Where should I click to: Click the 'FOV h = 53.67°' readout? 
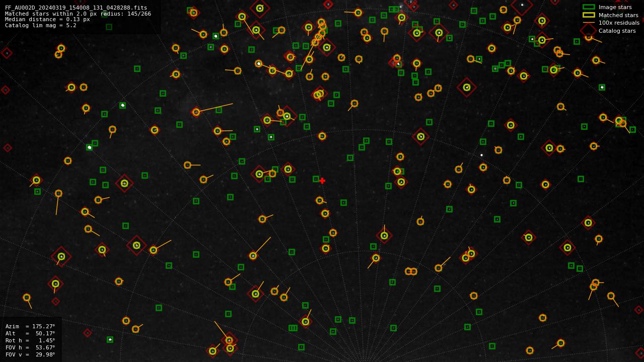tap(30, 347)
